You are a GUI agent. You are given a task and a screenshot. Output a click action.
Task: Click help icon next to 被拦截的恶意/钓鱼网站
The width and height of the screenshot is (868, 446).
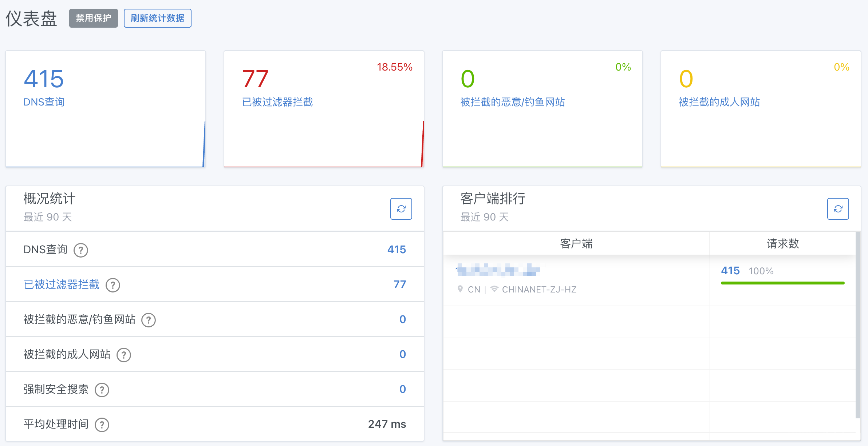(149, 320)
